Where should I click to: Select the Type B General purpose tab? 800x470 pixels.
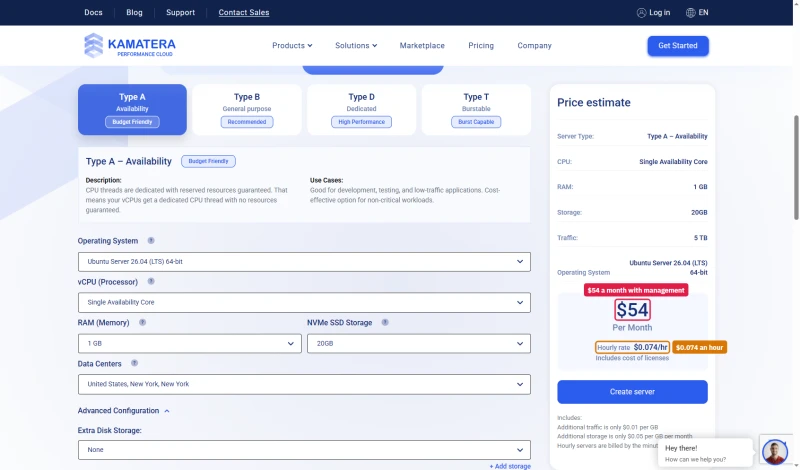coord(247,109)
